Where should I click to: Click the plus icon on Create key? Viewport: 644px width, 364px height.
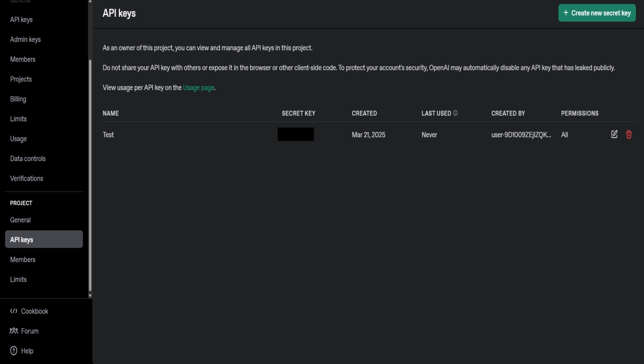(566, 13)
